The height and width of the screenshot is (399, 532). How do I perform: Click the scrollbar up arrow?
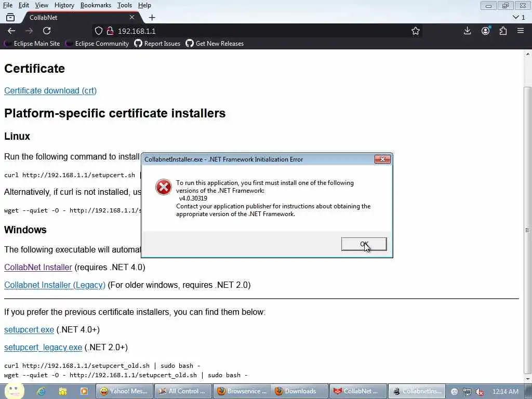tap(528, 54)
